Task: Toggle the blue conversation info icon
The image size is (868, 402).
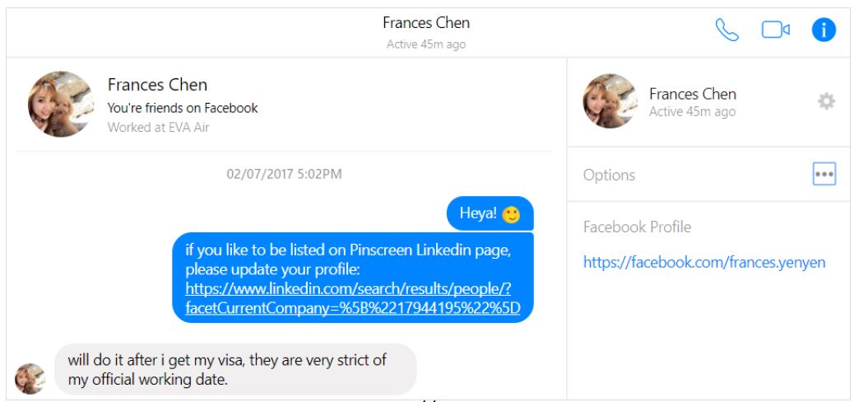Action: click(824, 30)
